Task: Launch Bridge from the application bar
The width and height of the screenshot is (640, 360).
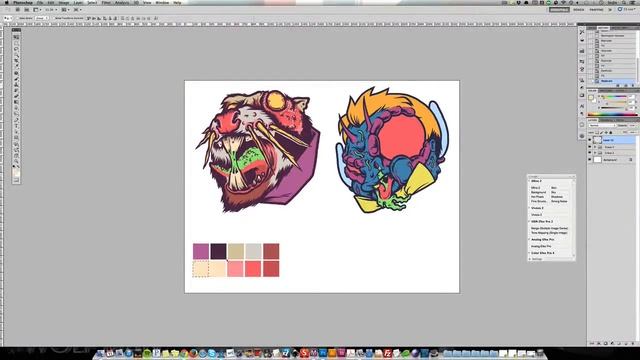Action: point(17,9)
